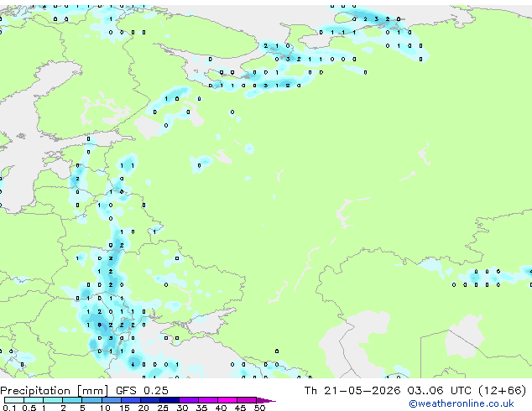Click the 0.5–1 mm legend color swatch
The width and height of the screenshot is (532, 411).
click(x=34, y=400)
